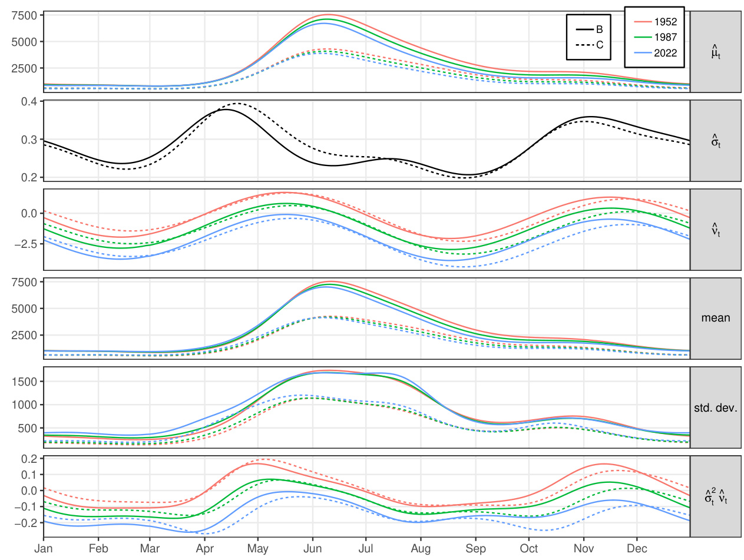Click the bottom panel's sigma-squared nu-hat strip label
The height and width of the screenshot is (560, 744).
[715, 496]
